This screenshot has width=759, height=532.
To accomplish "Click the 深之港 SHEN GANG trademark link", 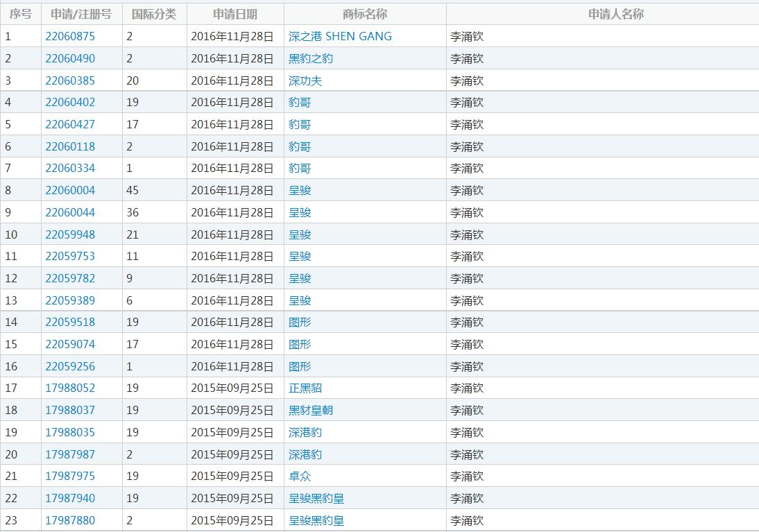I will click(340, 36).
